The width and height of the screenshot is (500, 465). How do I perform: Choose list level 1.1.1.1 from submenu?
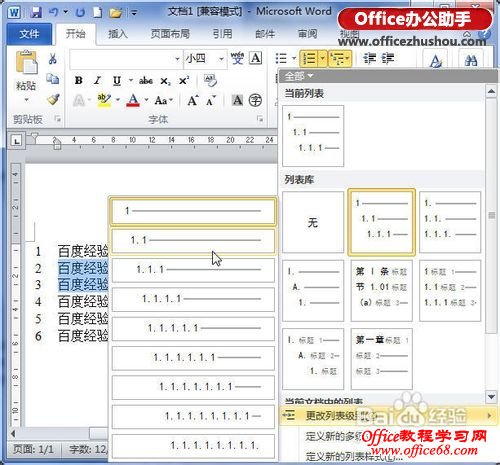click(x=193, y=299)
